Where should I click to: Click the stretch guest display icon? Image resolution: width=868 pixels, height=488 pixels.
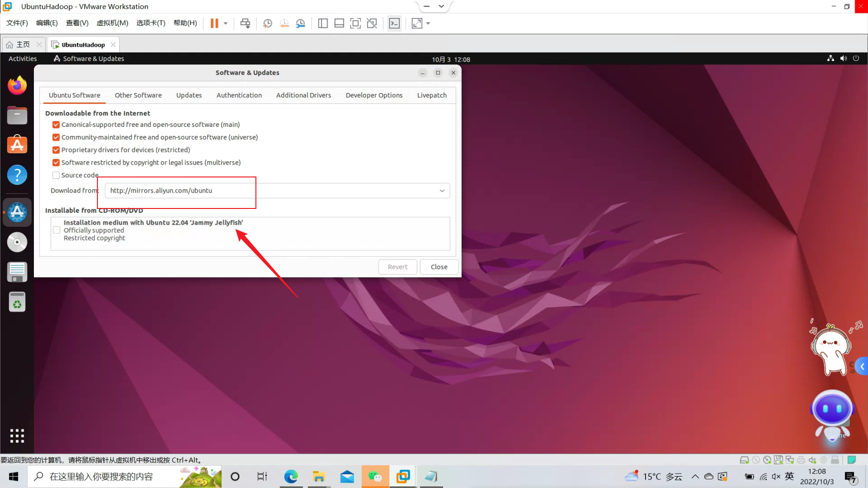pyautogui.click(x=417, y=23)
